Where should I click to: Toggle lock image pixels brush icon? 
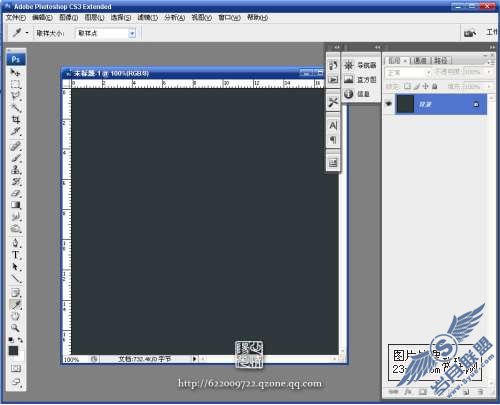pos(417,86)
